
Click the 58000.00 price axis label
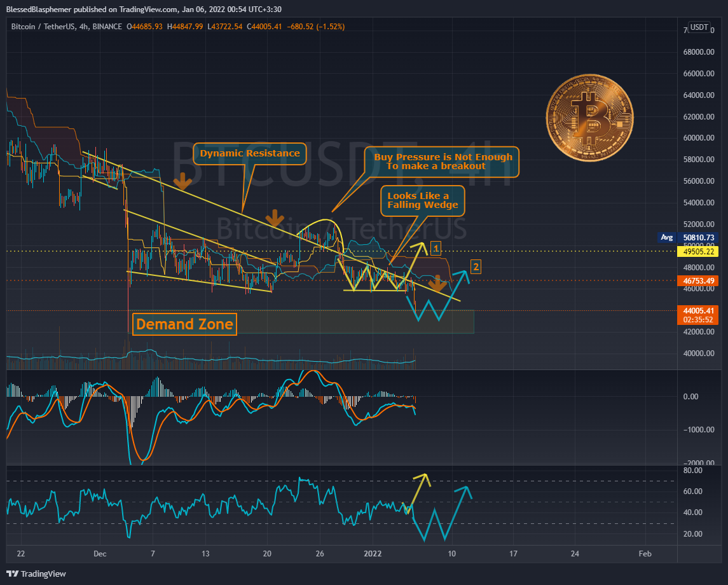(698, 159)
